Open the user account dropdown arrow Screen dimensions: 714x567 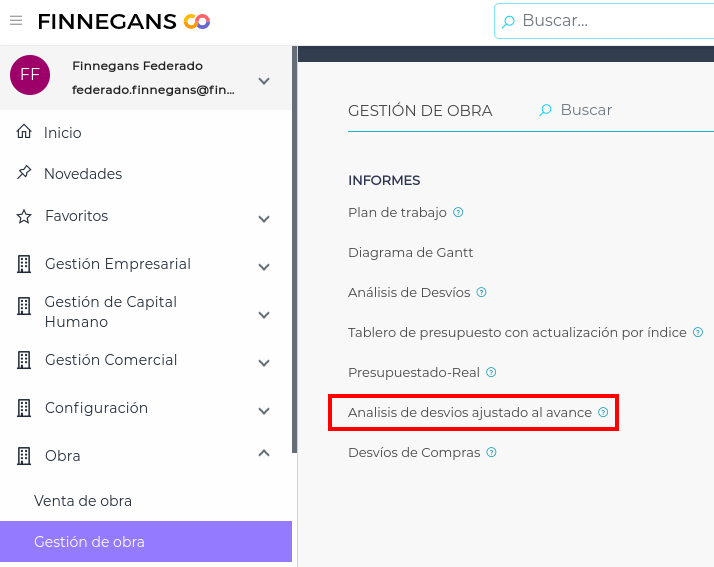[264, 80]
